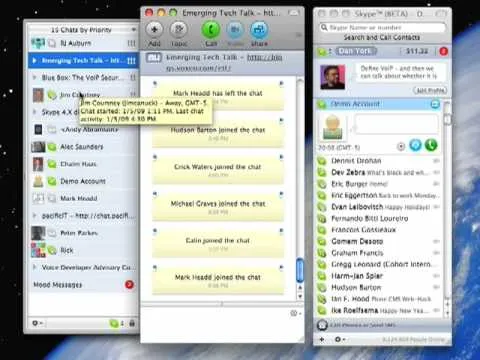The image size is (480, 360).
Task: Select the Mark Headd chat in list
Action: coord(83,198)
